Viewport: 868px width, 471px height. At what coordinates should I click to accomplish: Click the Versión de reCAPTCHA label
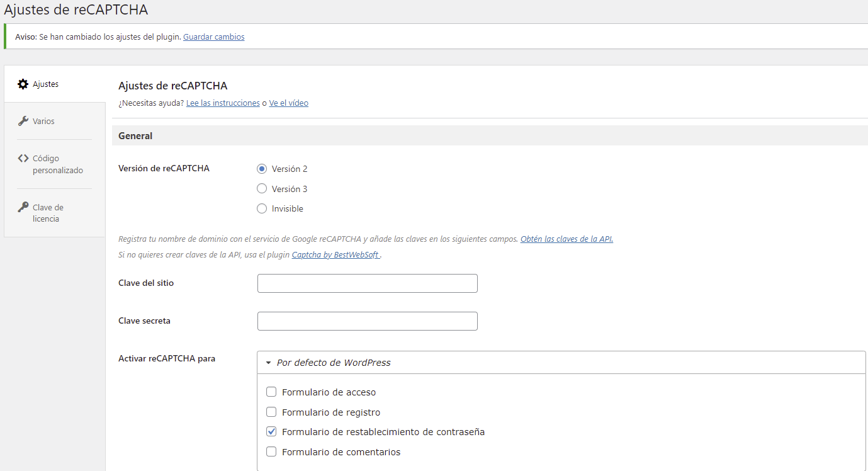coord(164,168)
